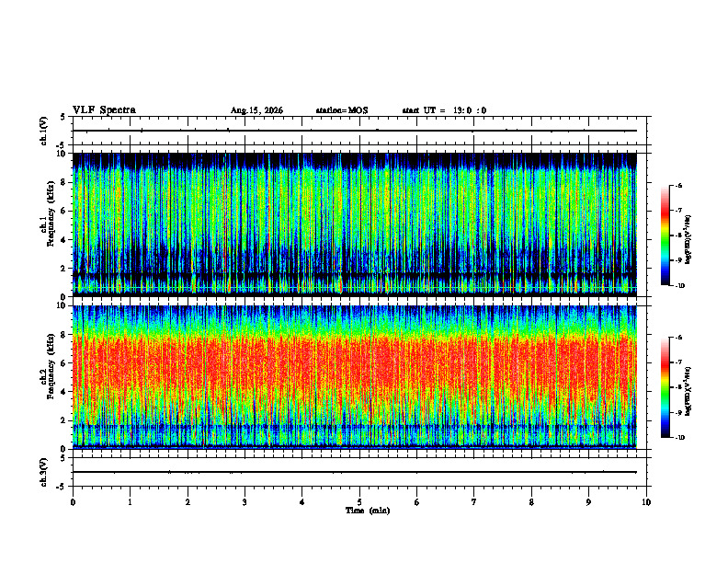Select the ch.1 spectrogram color bar
Screen dimensions: 728x563
tap(665, 236)
